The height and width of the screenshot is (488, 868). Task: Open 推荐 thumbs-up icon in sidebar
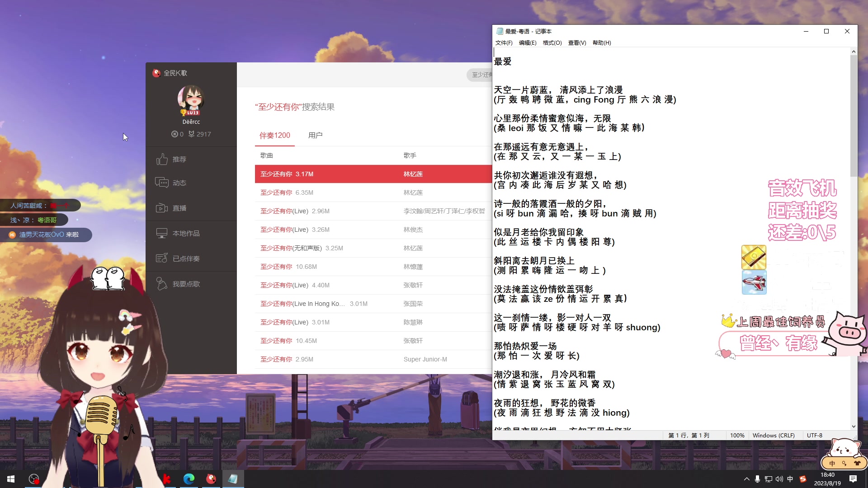(x=162, y=159)
